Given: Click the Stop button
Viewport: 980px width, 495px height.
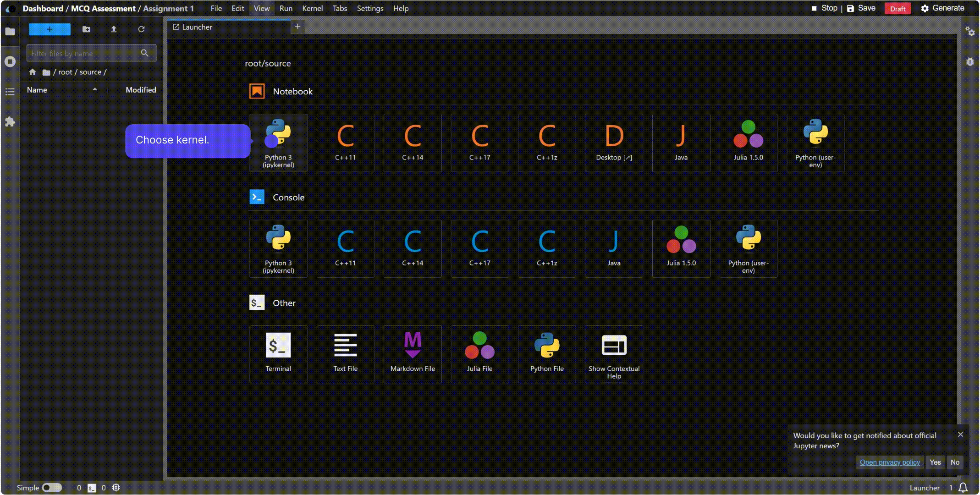Looking at the screenshot, I should pos(824,8).
